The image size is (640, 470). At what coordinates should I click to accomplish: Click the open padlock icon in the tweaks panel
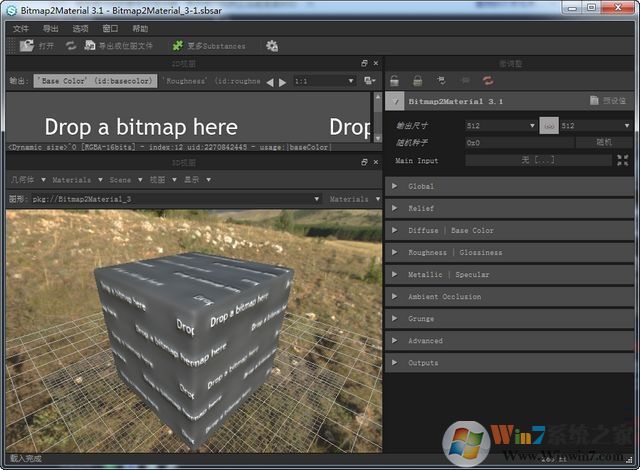[395, 80]
